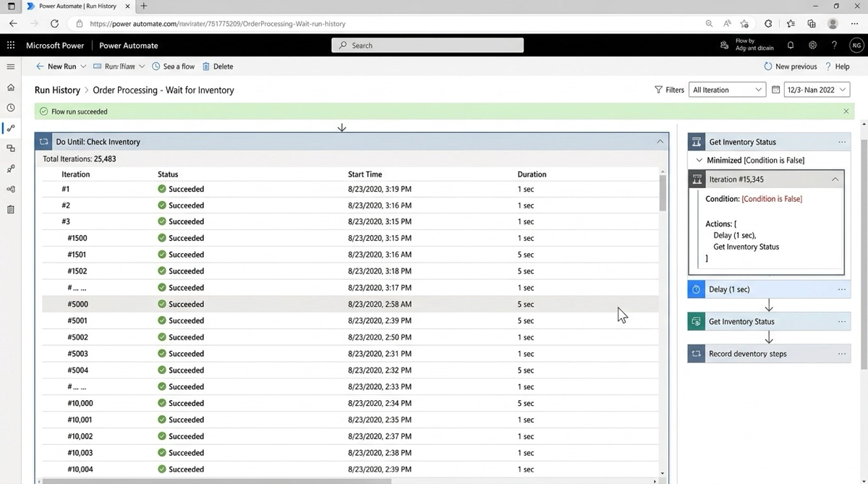Expand the Minimized condition chevron
Image resolution: width=868 pixels, height=484 pixels.
click(x=699, y=161)
